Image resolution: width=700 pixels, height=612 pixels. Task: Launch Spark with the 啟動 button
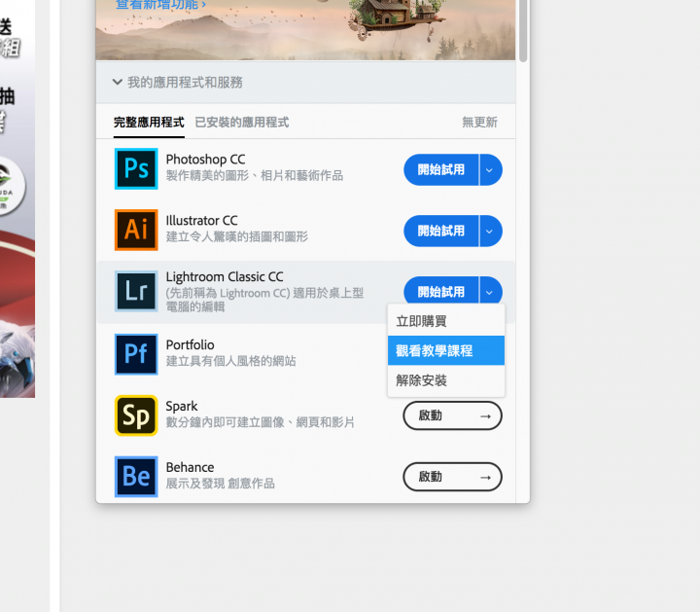(452, 415)
